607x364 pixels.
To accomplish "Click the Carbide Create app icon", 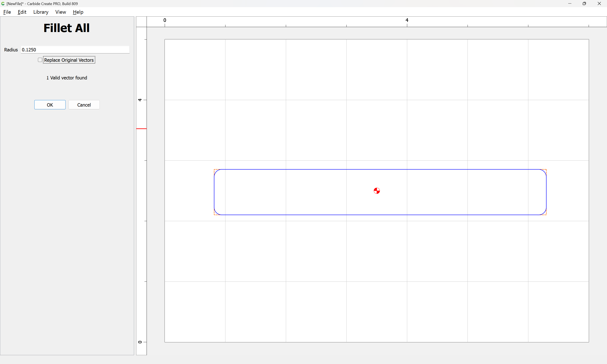I will point(3,4).
